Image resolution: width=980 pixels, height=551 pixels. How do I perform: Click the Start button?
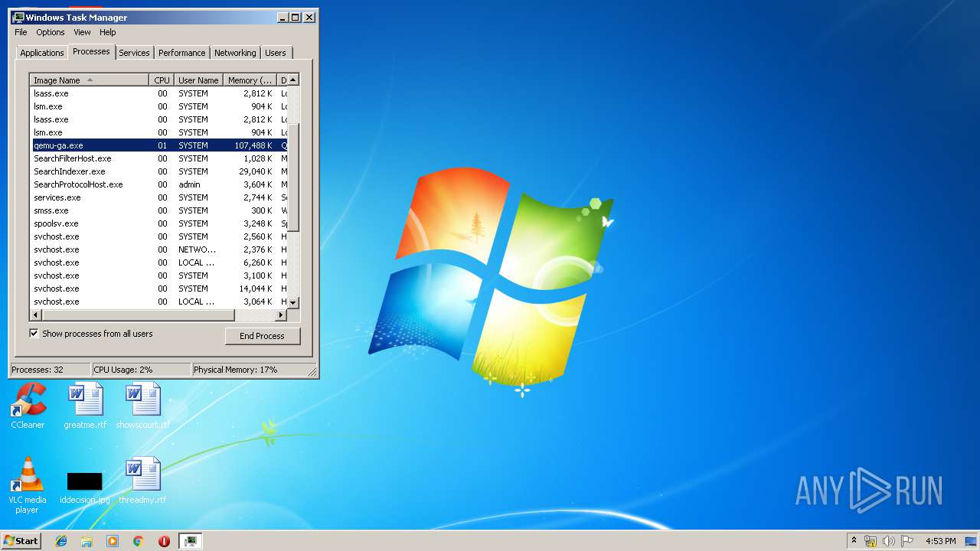(x=21, y=541)
